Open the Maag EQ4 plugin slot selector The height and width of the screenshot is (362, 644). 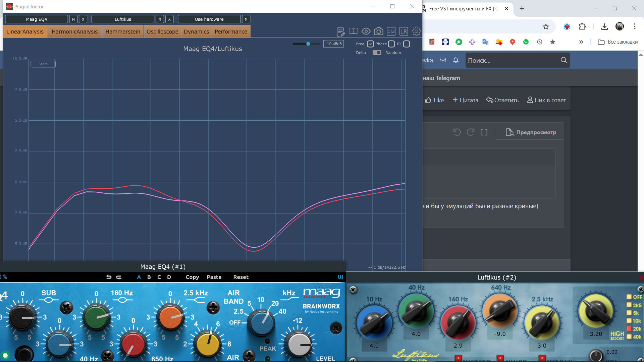tap(37, 19)
